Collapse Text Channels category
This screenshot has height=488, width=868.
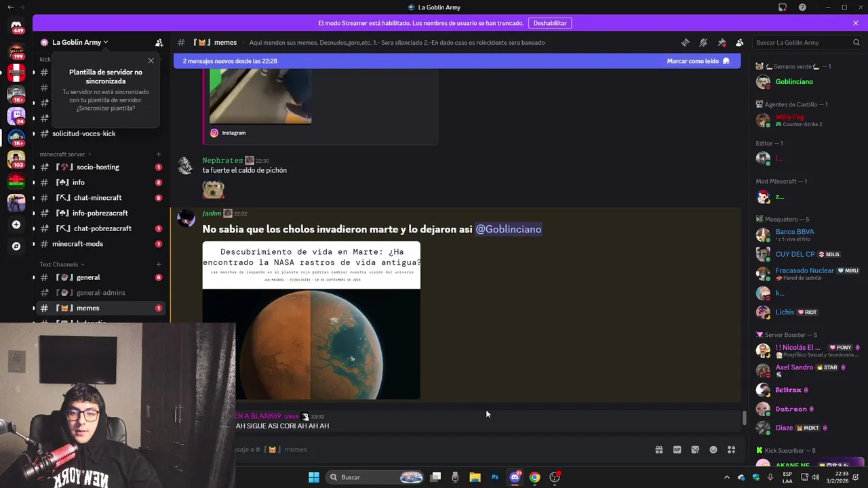(62, 264)
